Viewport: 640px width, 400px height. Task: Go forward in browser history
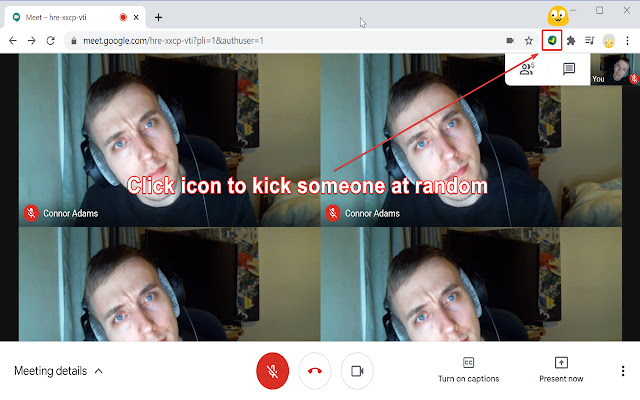click(31, 41)
